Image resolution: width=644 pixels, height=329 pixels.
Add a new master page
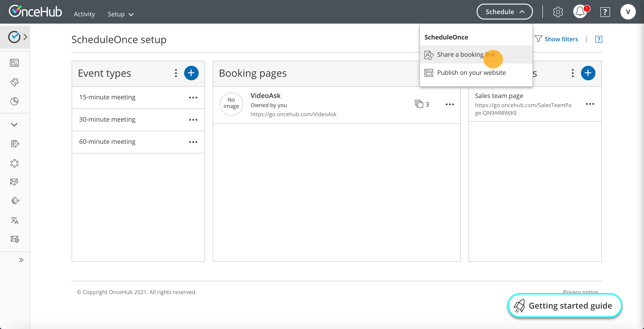pos(588,73)
